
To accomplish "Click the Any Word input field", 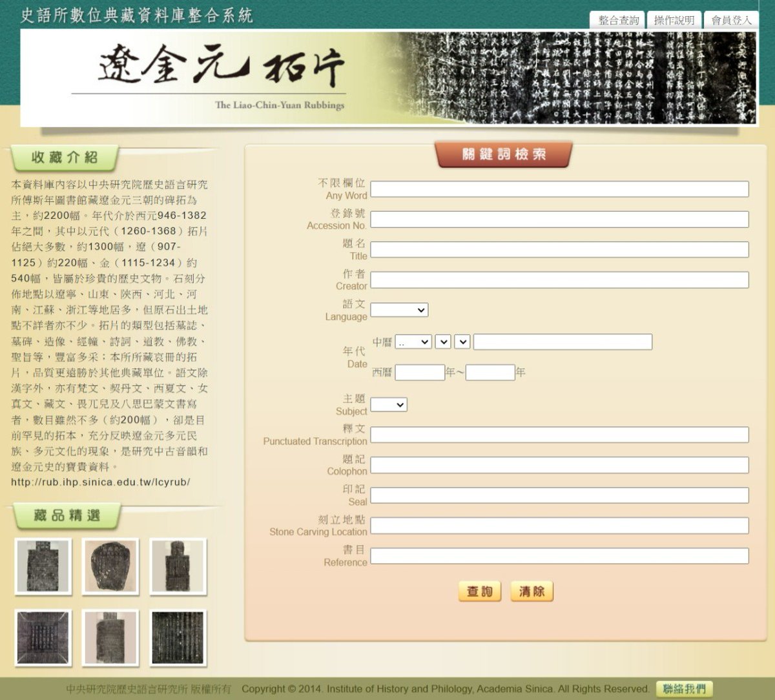I will pos(559,189).
